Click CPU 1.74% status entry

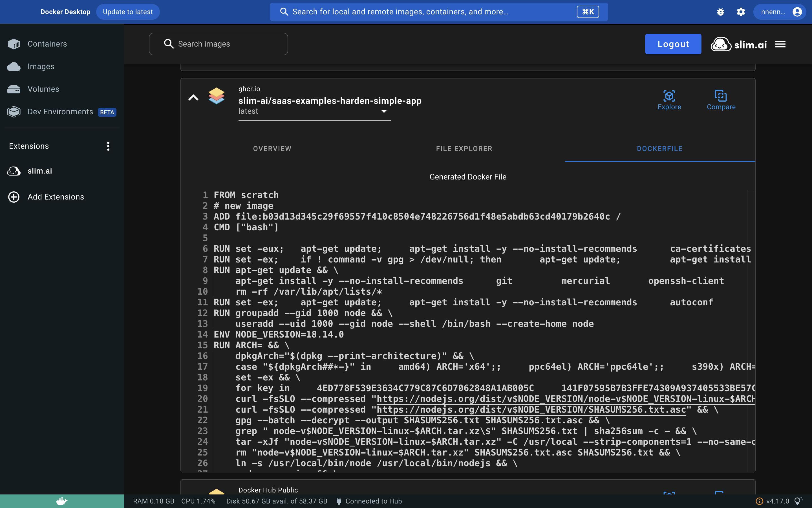(198, 501)
